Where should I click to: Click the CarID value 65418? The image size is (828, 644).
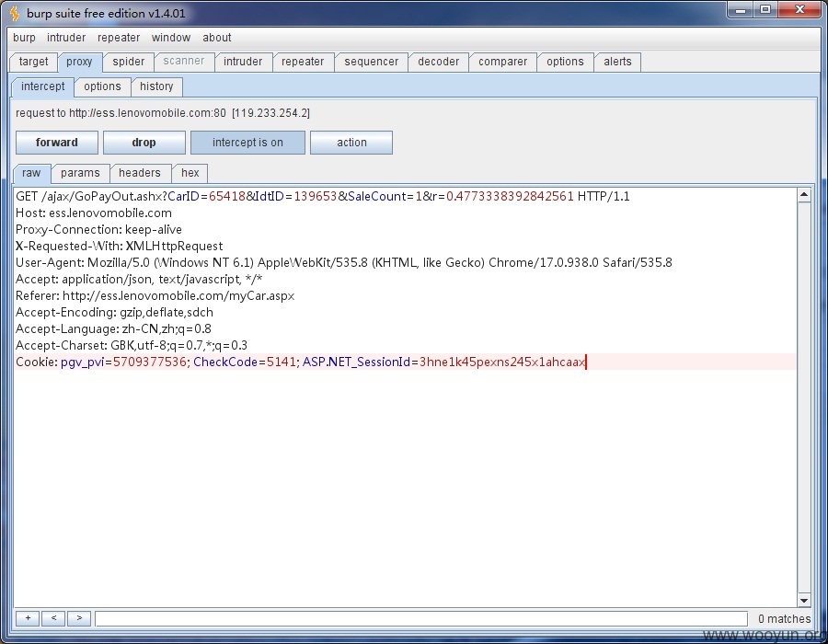(x=227, y=196)
